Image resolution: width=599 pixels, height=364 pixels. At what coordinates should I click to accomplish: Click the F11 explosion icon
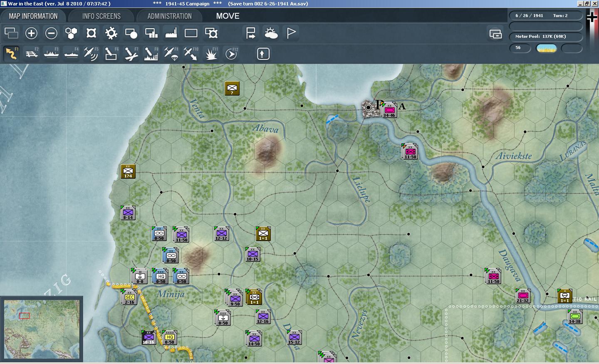pos(211,54)
